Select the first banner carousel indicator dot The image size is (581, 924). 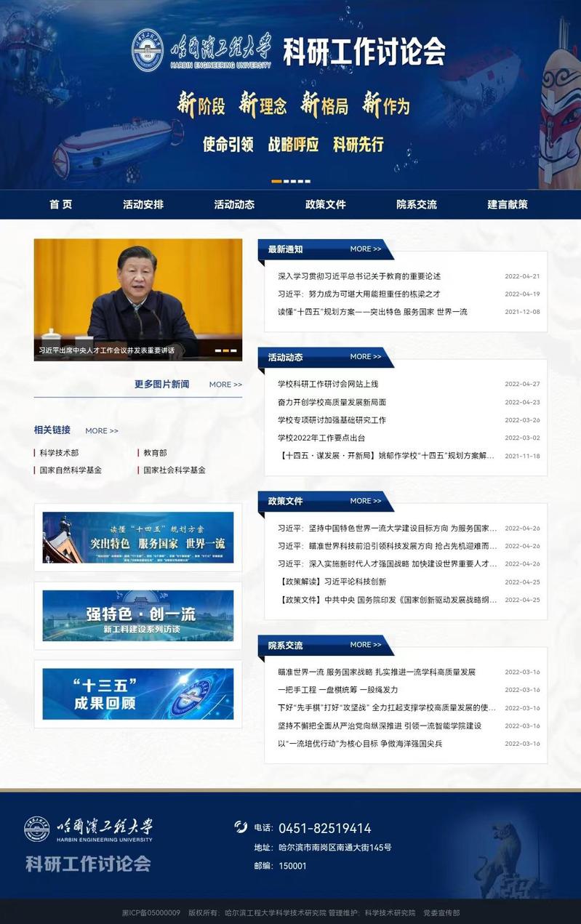click(x=276, y=181)
